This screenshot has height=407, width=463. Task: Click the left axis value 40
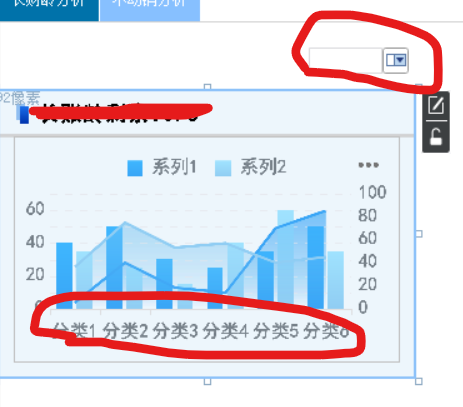pyautogui.click(x=35, y=242)
